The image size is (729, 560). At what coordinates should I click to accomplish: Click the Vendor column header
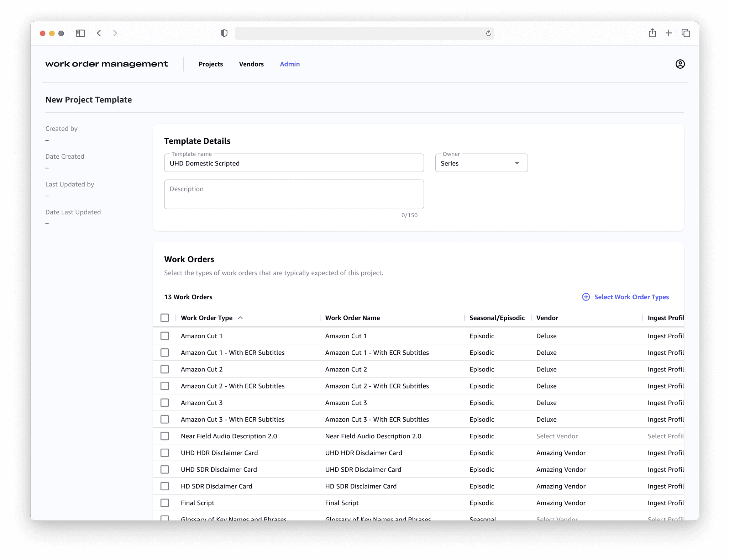(547, 318)
